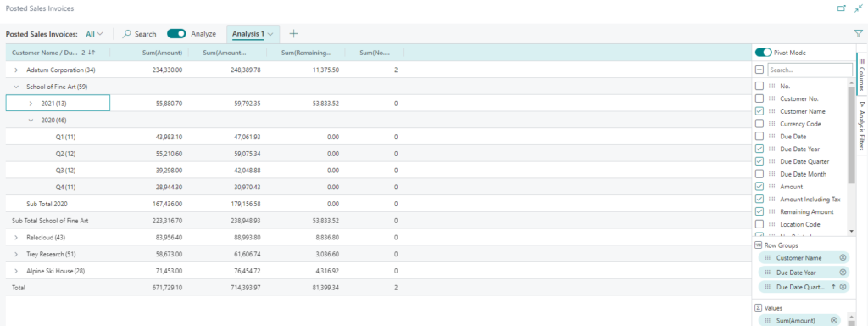Uncheck the Remaining Amount checkbox

pyautogui.click(x=759, y=211)
